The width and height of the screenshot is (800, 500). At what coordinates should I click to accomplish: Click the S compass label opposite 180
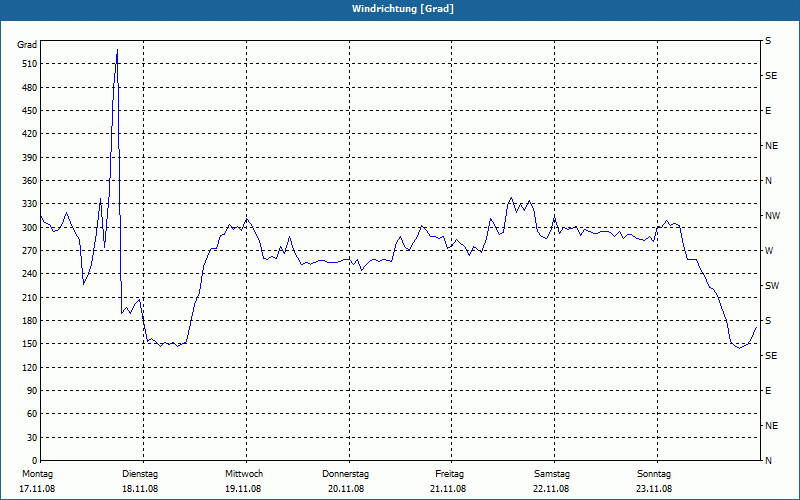[x=768, y=321]
